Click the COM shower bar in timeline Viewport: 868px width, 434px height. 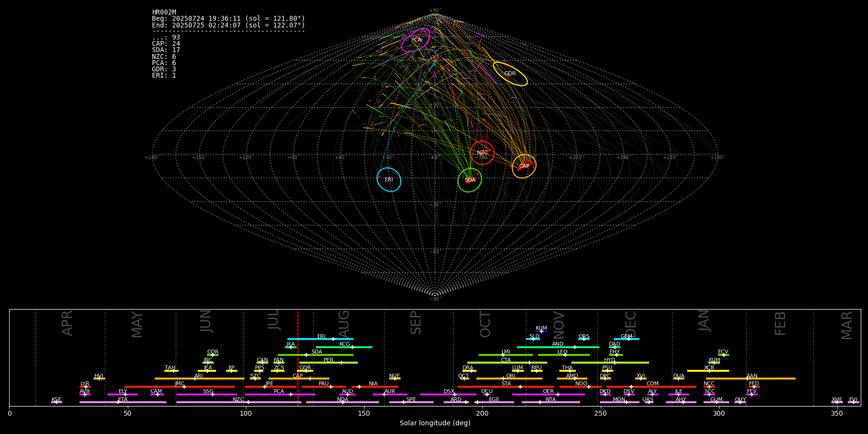point(651,387)
